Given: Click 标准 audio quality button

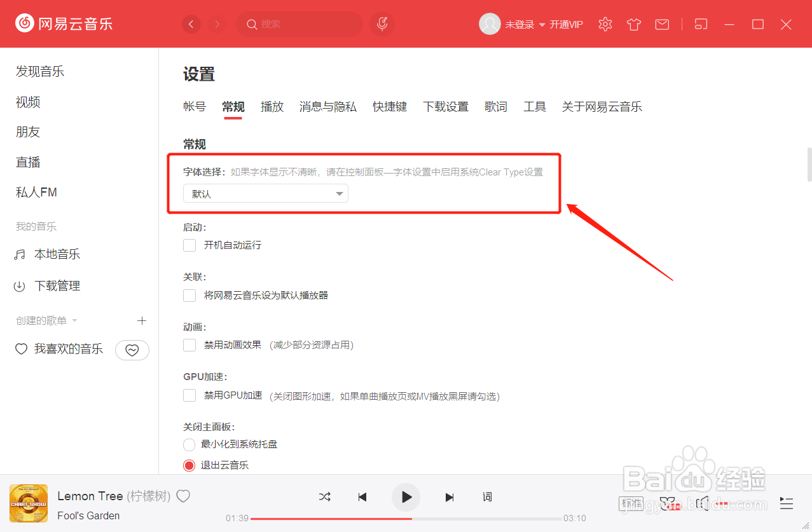Looking at the screenshot, I should pyautogui.click(x=631, y=504).
